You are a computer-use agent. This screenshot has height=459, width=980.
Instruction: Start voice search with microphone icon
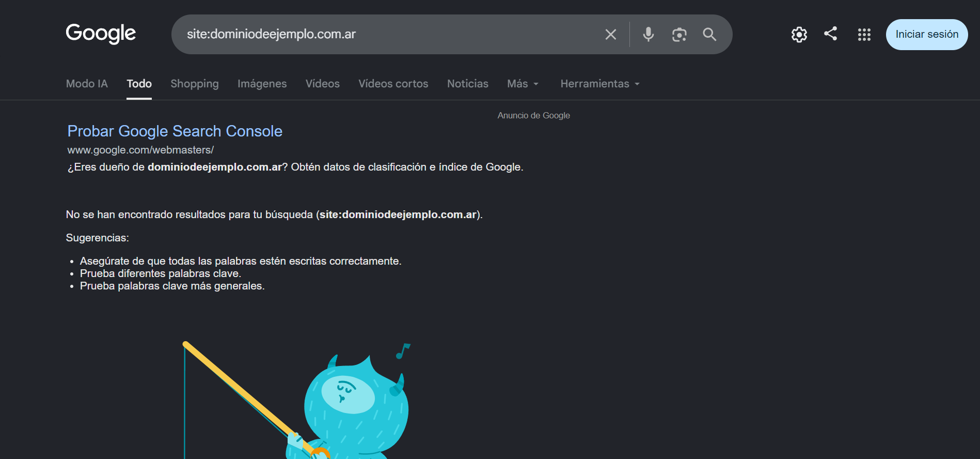(649, 35)
